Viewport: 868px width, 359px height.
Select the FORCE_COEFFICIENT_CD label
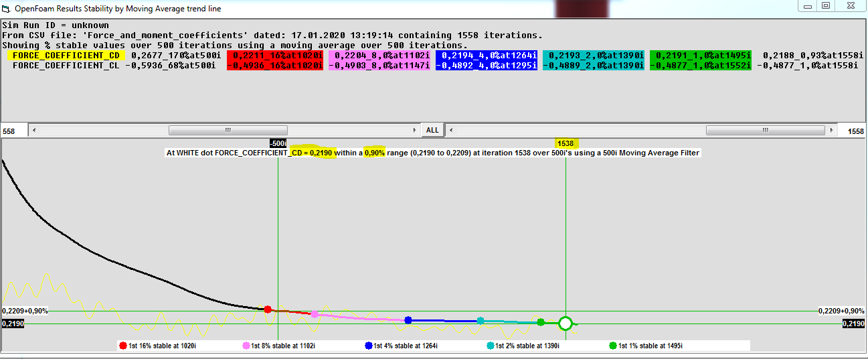click(x=66, y=55)
